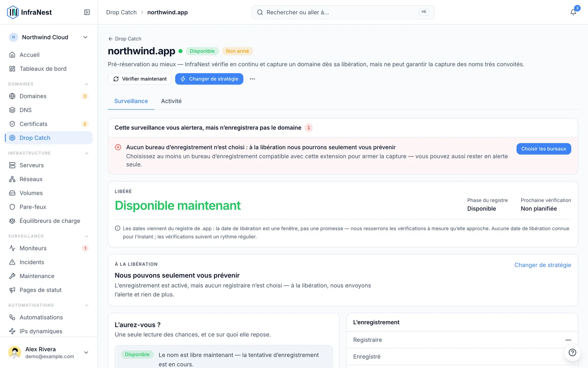Open Maintenance wrench icon

[x=12, y=276]
